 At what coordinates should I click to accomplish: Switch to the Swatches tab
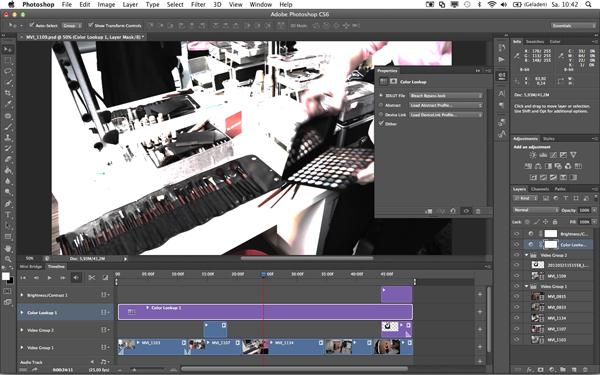(x=535, y=41)
